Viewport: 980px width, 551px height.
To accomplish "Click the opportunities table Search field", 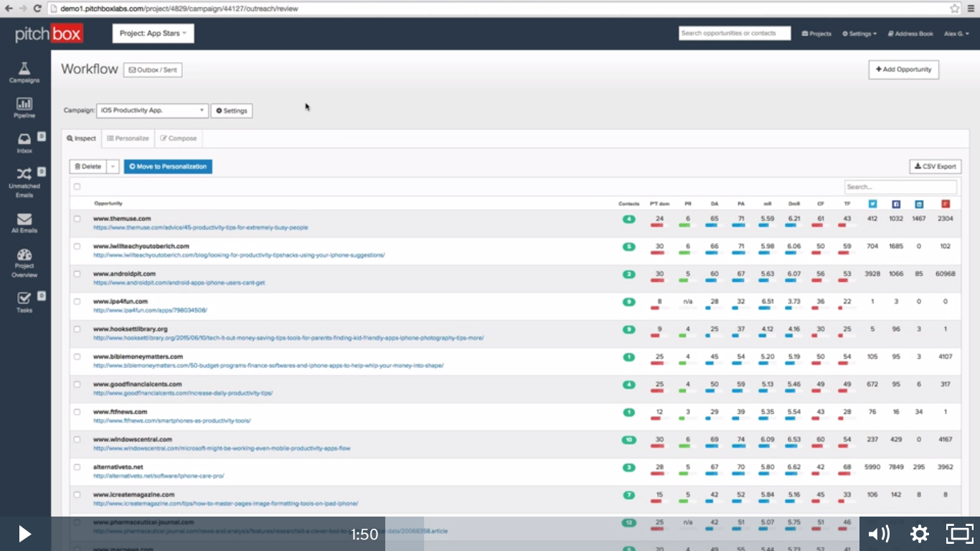I will 900,187.
